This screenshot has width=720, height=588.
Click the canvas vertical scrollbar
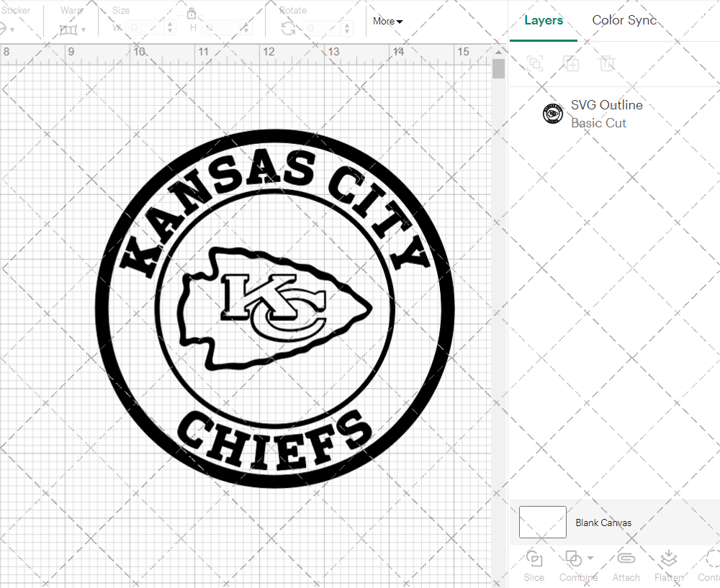tap(498, 68)
